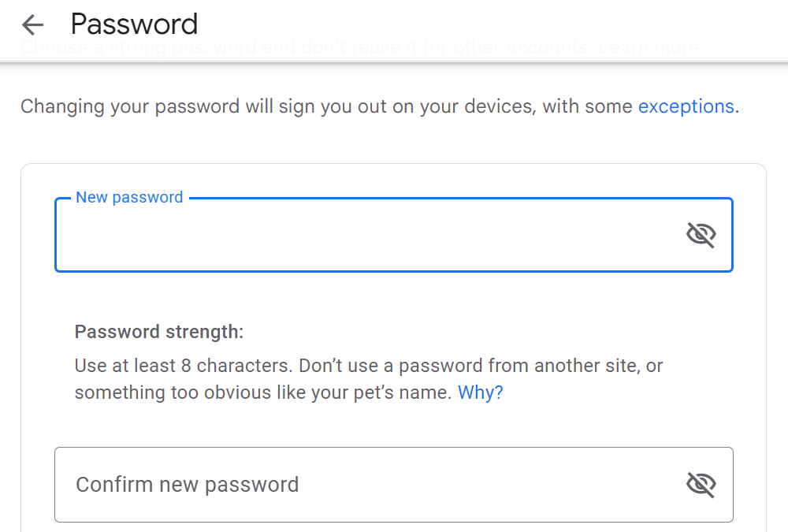The height and width of the screenshot is (532, 788).
Task: Go back using the left arrow icon
Action: point(32,25)
